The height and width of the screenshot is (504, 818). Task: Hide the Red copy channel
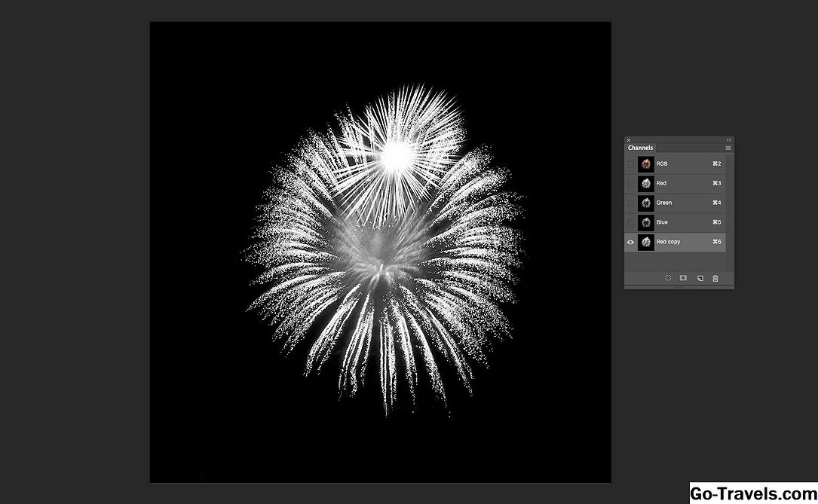[x=630, y=242]
